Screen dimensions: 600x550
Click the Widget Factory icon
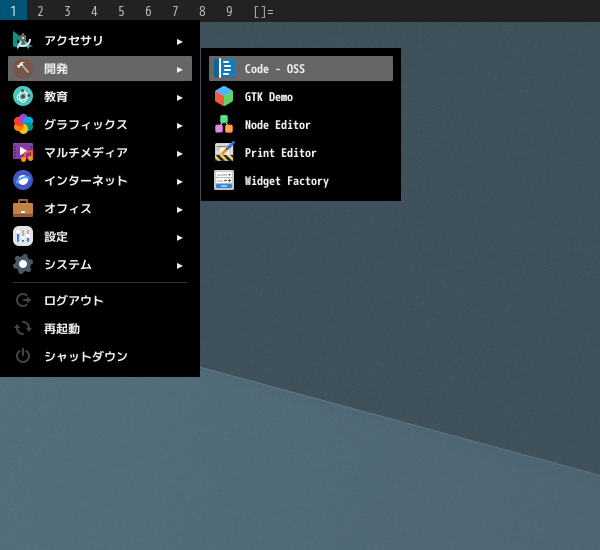pos(224,180)
